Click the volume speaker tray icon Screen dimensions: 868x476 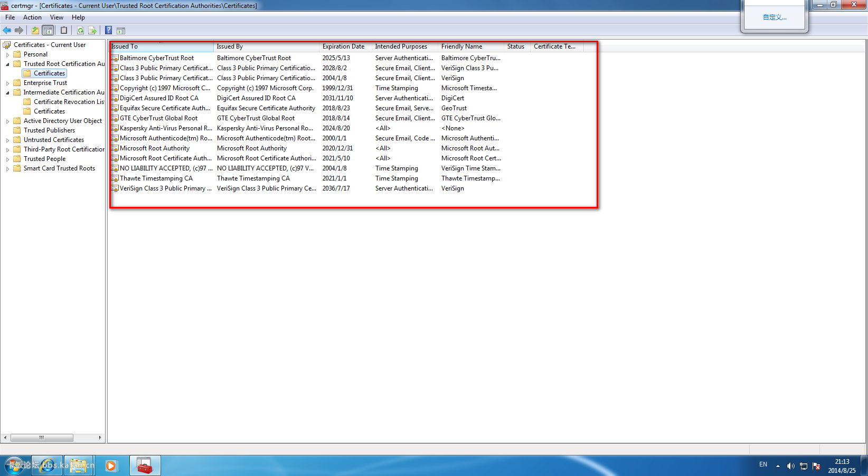coord(790,466)
